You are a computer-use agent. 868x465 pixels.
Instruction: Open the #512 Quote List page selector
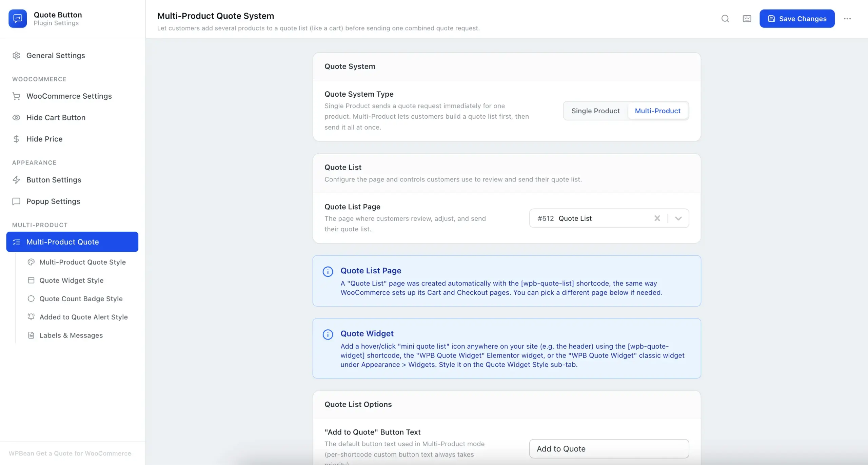pyautogui.click(x=609, y=218)
